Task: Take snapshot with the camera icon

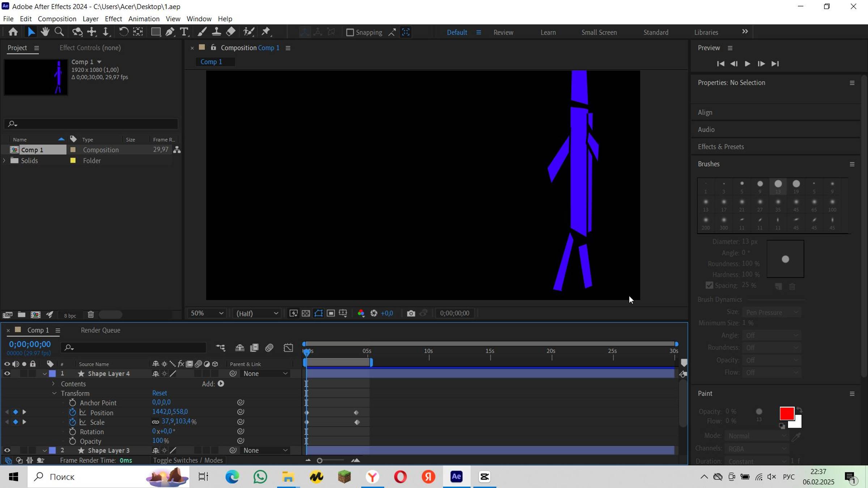Action: point(411,313)
